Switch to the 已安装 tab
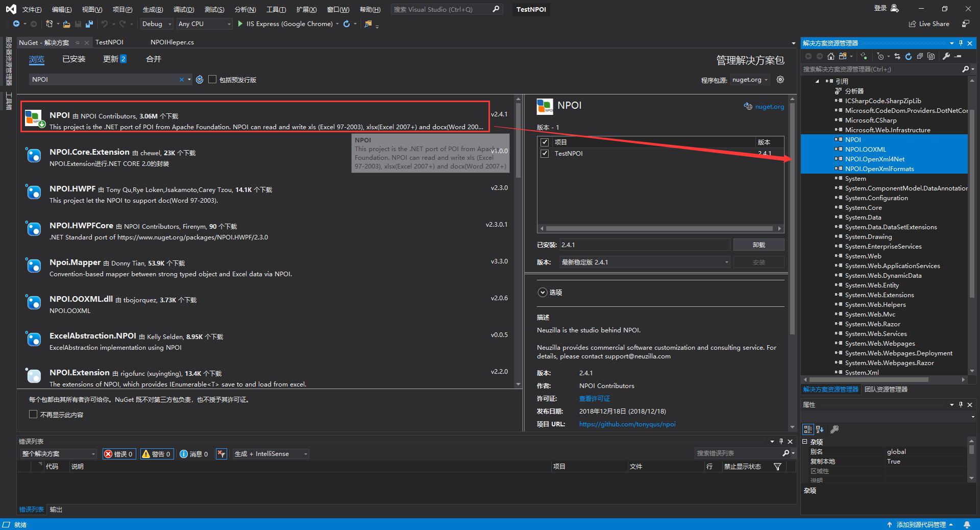980x530 pixels. [74, 59]
